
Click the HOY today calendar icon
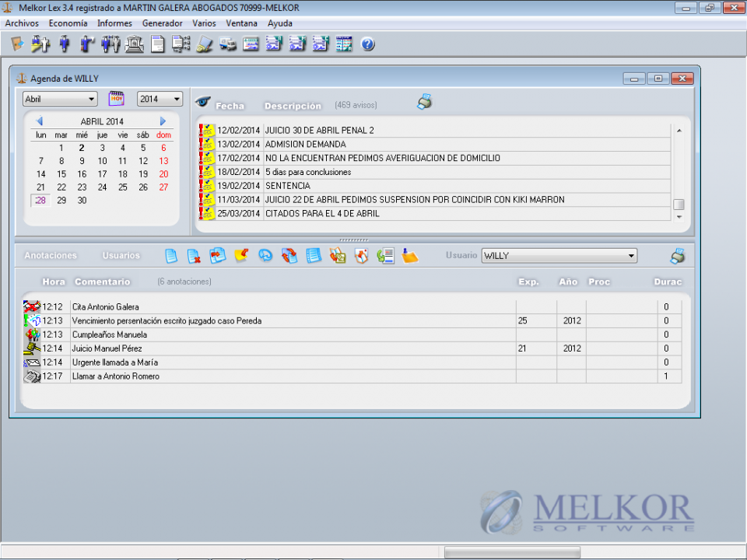pyautogui.click(x=117, y=99)
